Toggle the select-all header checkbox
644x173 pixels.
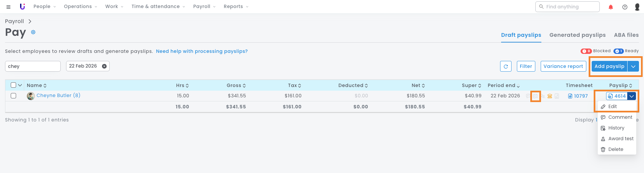pyautogui.click(x=13, y=85)
